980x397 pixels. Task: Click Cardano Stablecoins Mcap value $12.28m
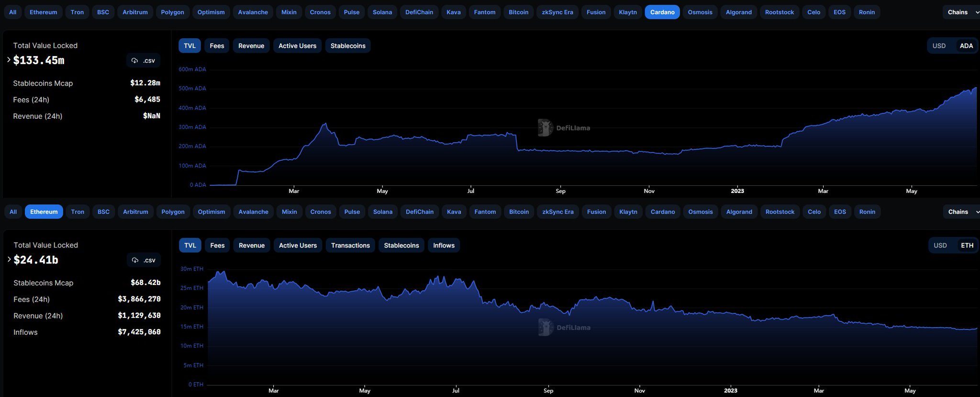pyautogui.click(x=145, y=83)
